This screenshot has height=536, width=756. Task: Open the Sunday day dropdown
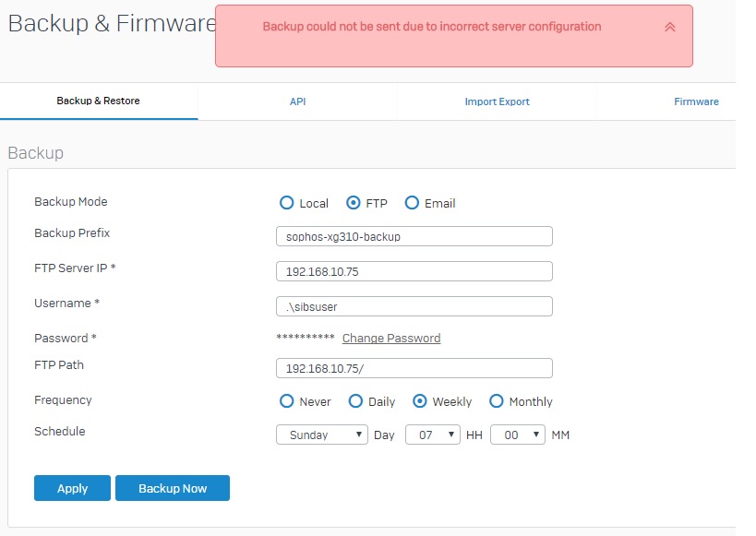(x=321, y=435)
